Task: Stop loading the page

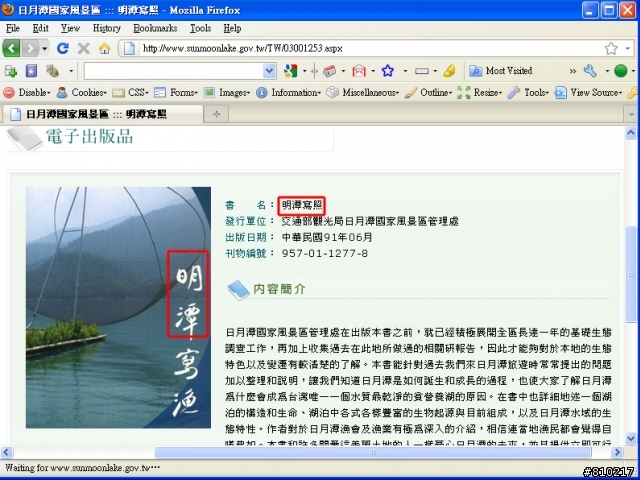Action: [84, 49]
